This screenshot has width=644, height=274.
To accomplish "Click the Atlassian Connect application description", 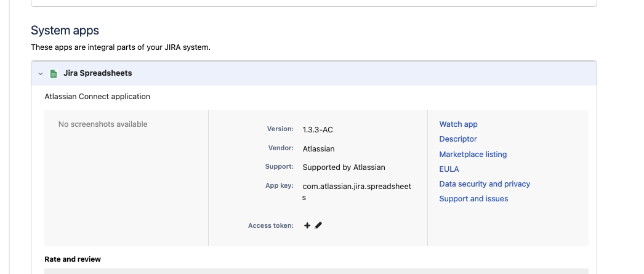I will click(97, 97).
